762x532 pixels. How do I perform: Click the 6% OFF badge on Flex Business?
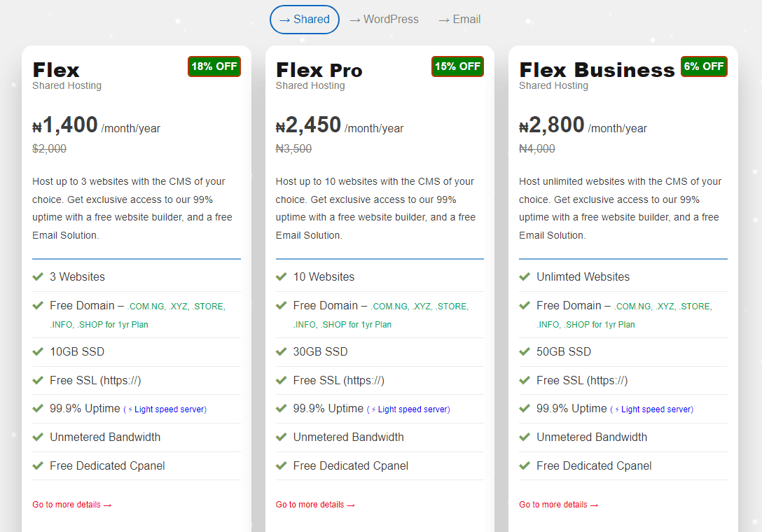click(704, 66)
